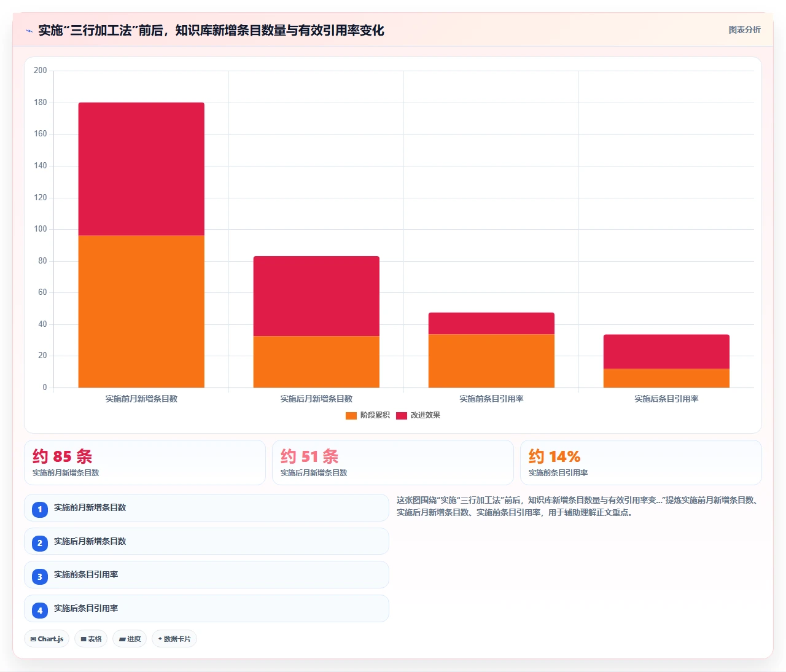Toggle the 改进效果 legend swatch
This screenshot has width=786, height=672.
pyautogui.click(x=402, y=416)
